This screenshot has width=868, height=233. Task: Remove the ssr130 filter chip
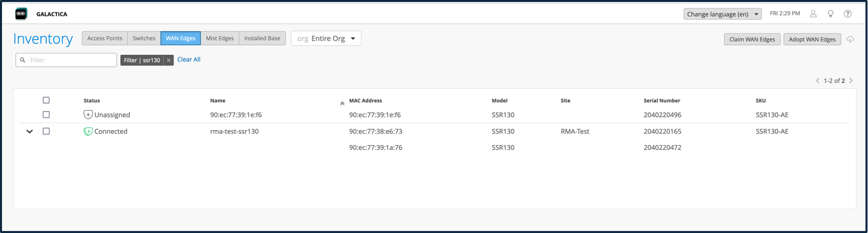click(169, 60)
